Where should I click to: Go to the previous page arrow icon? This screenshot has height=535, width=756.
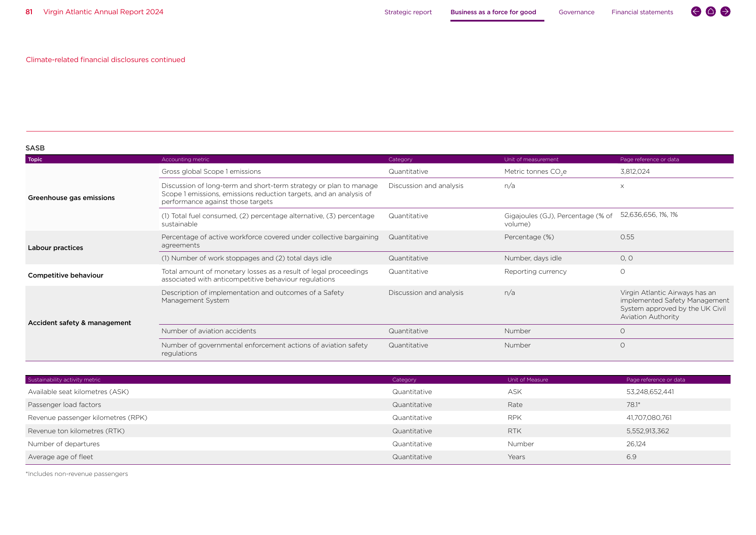pos(696,12)
